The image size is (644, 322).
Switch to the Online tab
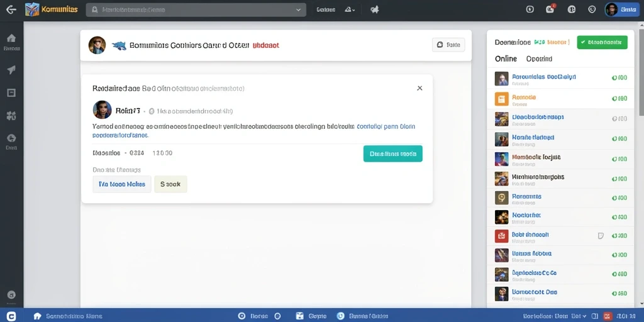506,58
